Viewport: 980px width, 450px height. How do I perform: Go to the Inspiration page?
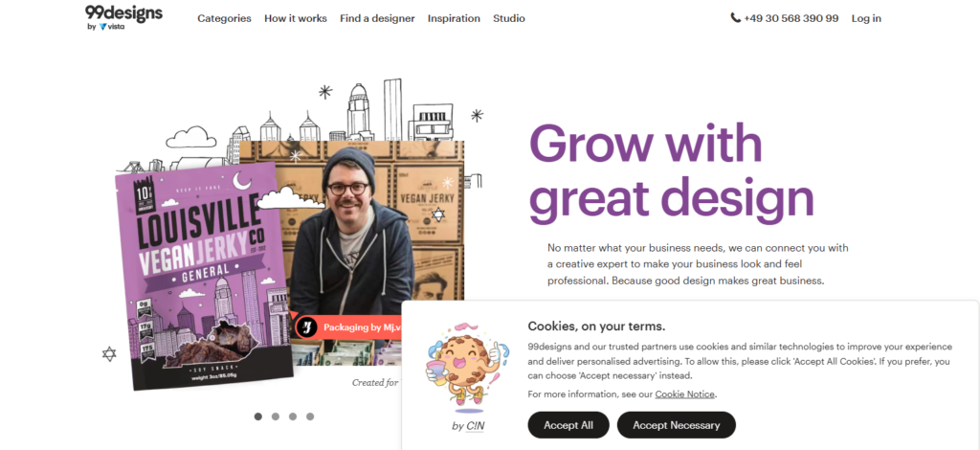click(454, 19)
